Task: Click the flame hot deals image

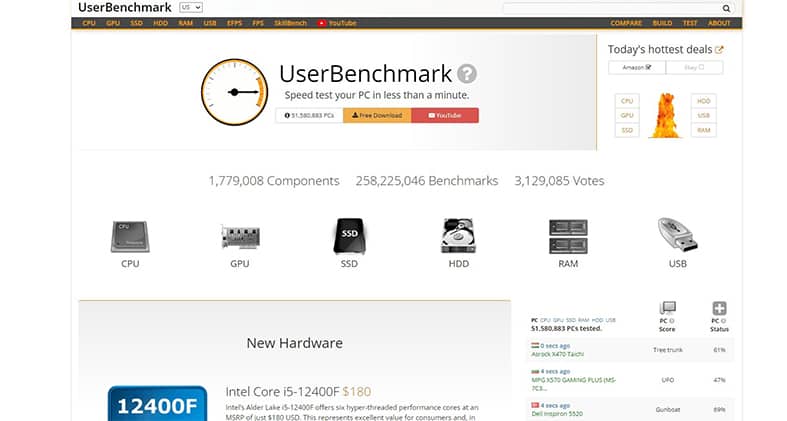Action: click(x=665, y=115)
